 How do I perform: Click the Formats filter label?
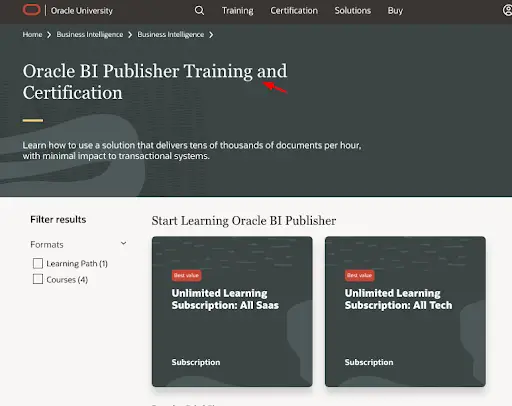point(47,245)
